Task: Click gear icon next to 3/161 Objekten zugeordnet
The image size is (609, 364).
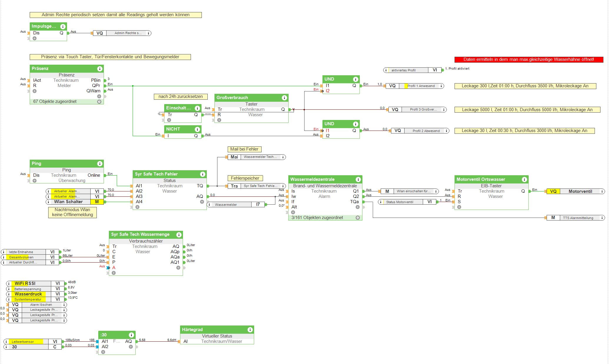Action: pos(358,218)
